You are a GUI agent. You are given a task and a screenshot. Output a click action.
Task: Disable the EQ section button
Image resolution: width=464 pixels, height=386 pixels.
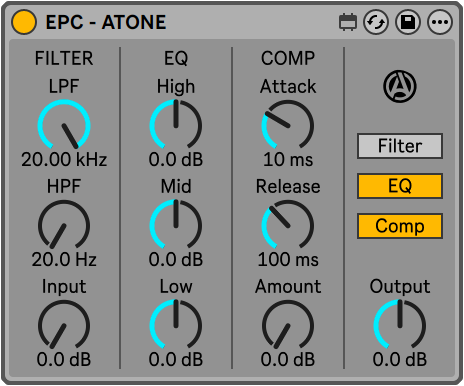[x=400, y=186]
